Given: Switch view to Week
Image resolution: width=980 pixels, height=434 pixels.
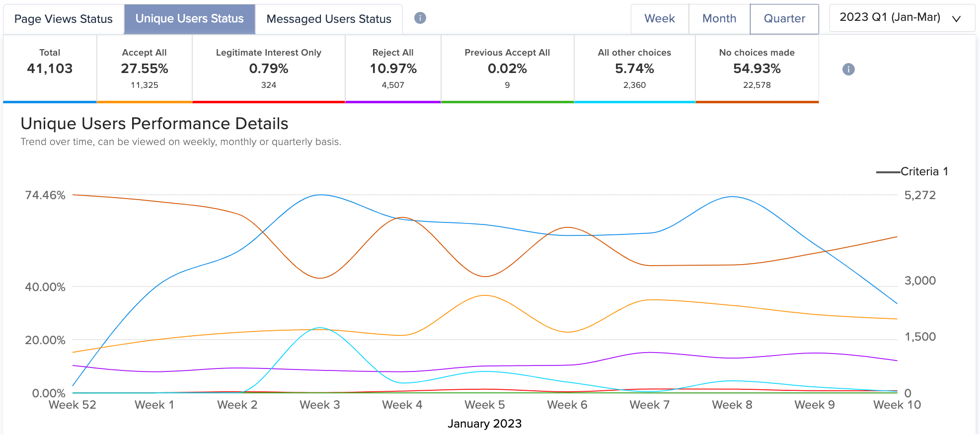Looking at the screenshot, I should (660, 19).
